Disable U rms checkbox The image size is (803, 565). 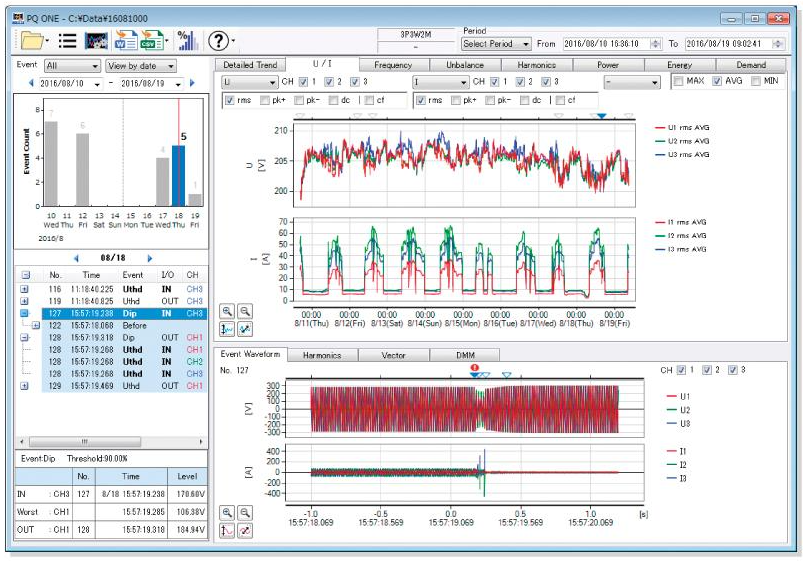click(x=230, y=100)
